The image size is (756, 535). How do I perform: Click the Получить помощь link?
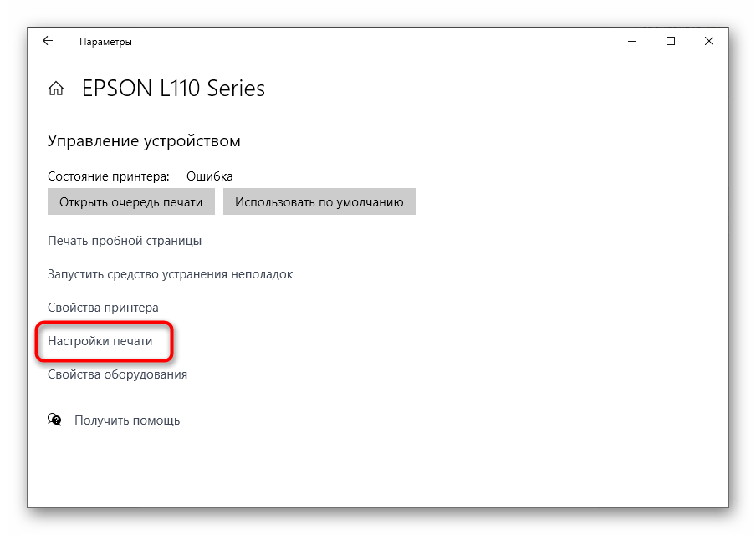[127, 420]
